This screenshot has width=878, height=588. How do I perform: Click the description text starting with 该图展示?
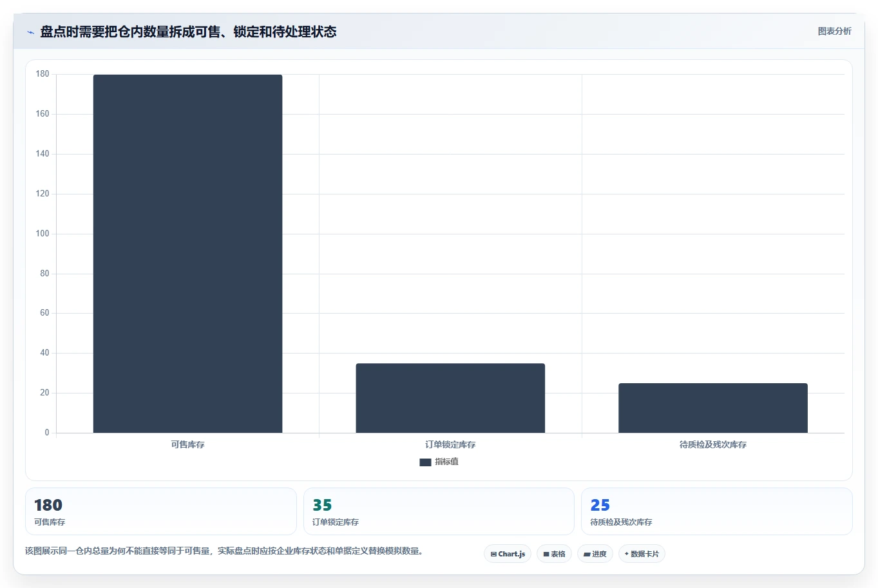[x=225, y=551]
